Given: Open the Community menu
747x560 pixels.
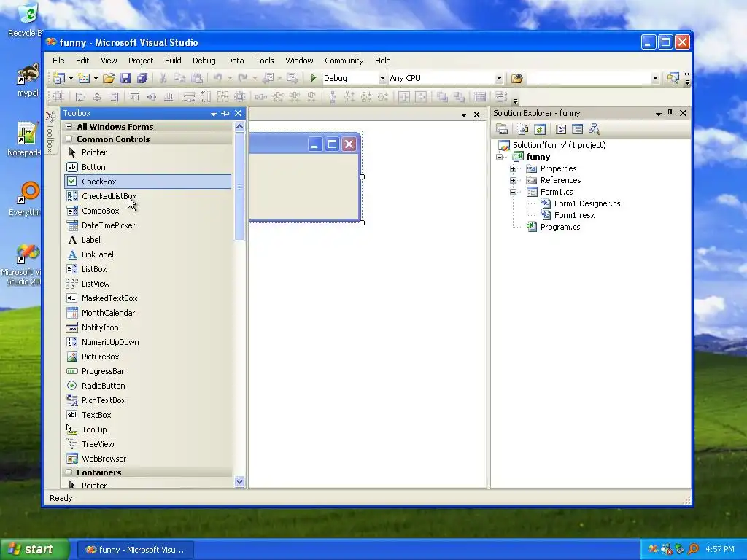Looking at the screenshot, I should coord(344,61).
